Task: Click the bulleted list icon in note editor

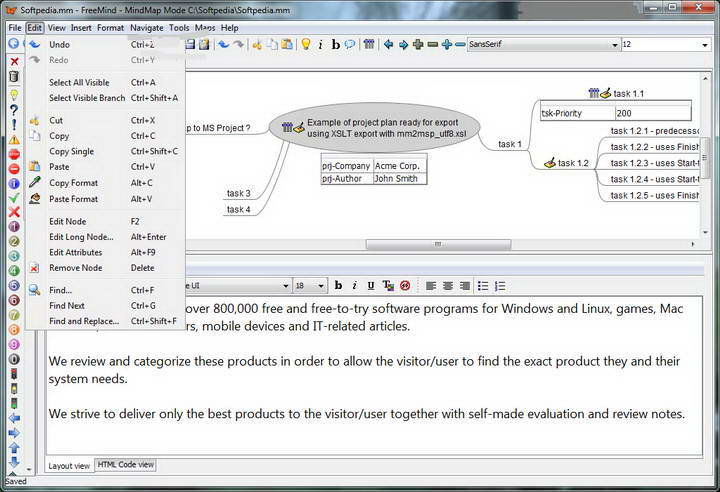Action: pos(484,286)
